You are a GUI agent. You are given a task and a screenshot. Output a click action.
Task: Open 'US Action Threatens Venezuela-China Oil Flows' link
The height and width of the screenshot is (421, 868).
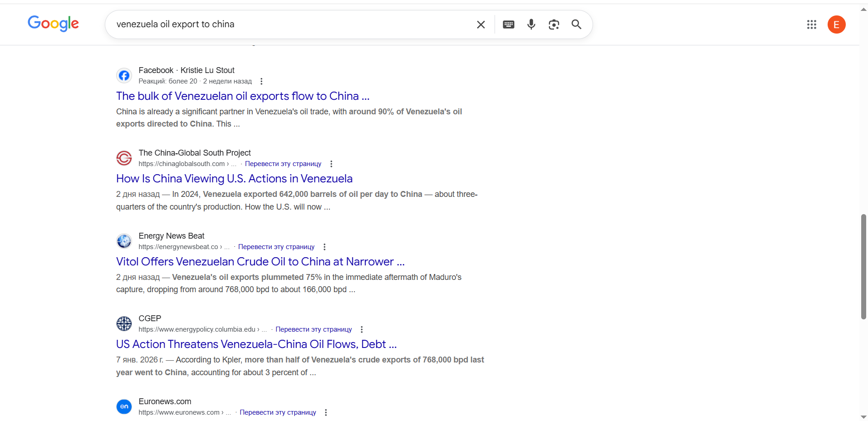(256, 344)
